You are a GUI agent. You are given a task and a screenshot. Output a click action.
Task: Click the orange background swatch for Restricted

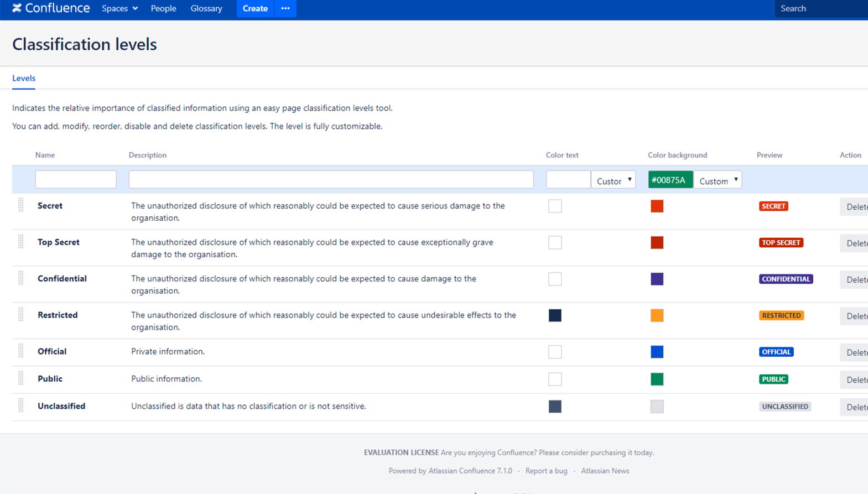657,315
